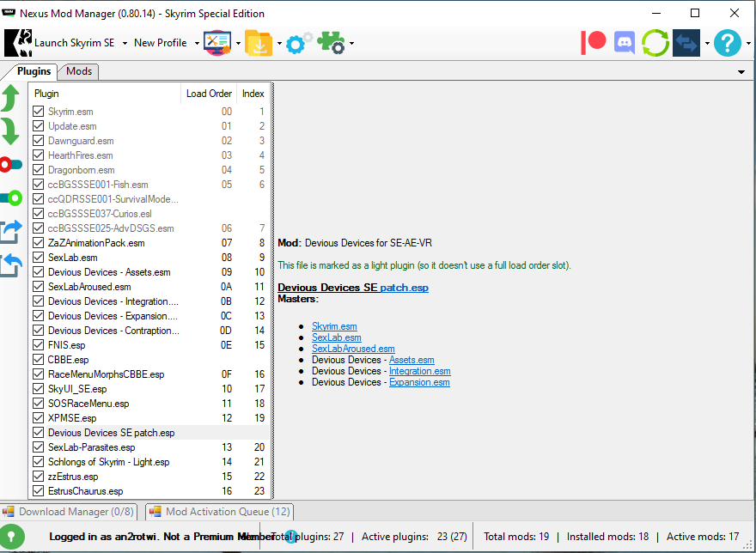Expand the Help icon dropdown arrow
This screenshot has width=756, height=553.
click(x=748, y=44)
